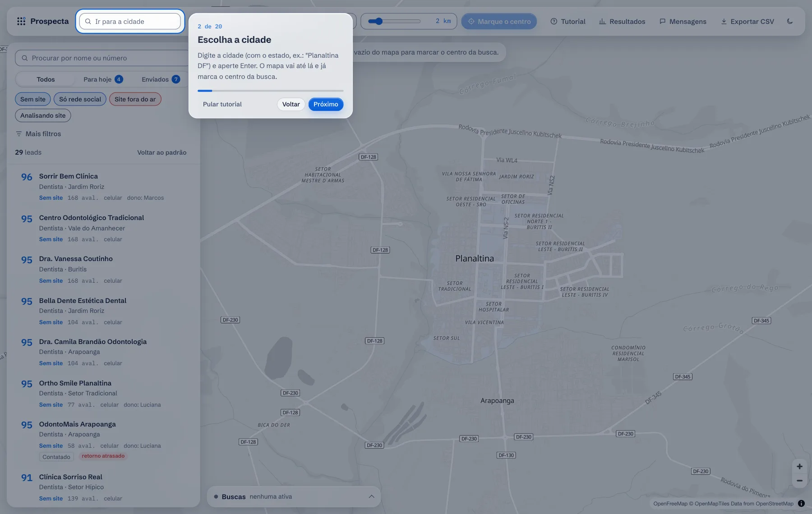The image size is (812, 514).
Task: Click the Arapoanga label on the map
Action: coord(497,400)
